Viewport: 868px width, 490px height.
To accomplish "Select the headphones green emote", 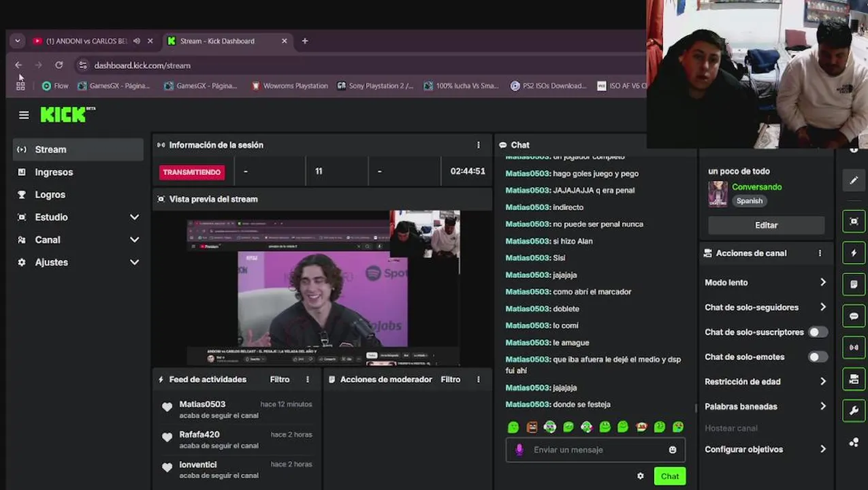I will [550, 427].
